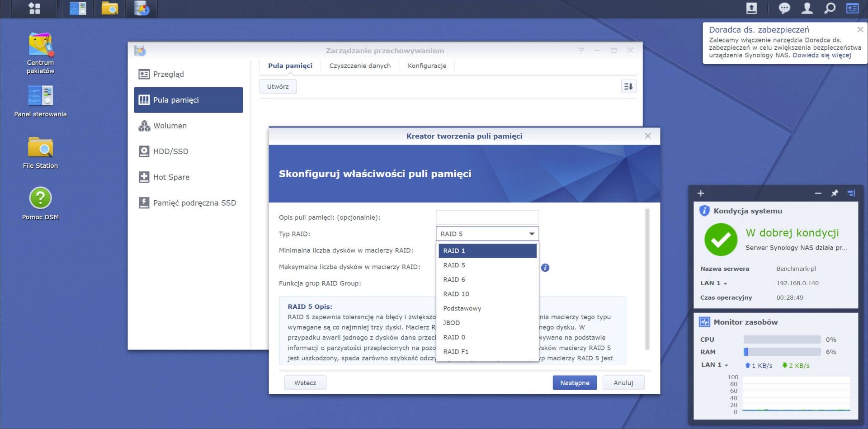Click the server name Benchmark-pl
The height and width of the screenshot is (429, 868).
pyautogui.click(x=796, y=269)
